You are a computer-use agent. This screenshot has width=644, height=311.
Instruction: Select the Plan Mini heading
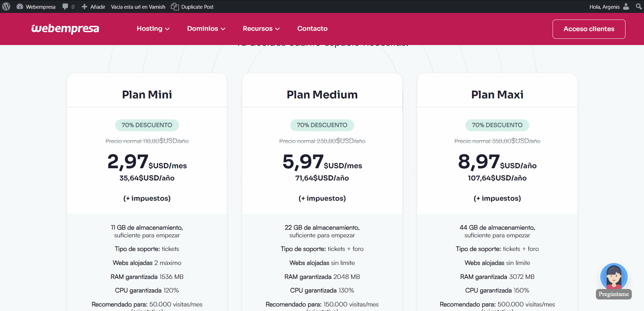coord(147,95)
